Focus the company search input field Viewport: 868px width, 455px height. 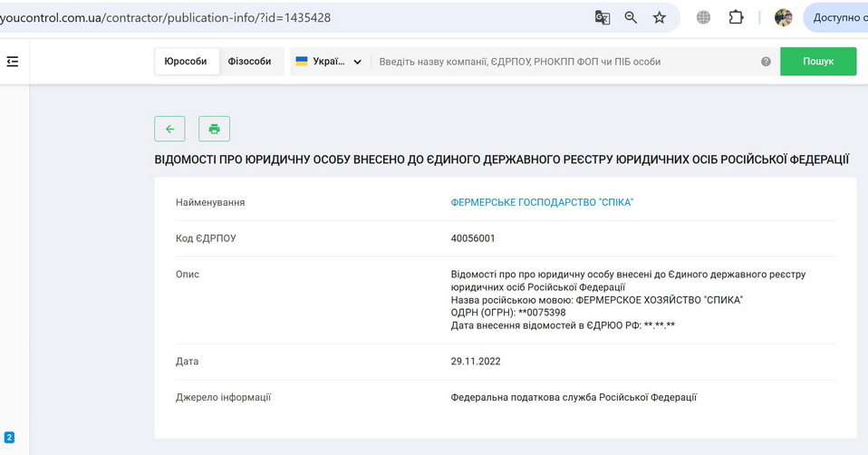tap(568, 62)
